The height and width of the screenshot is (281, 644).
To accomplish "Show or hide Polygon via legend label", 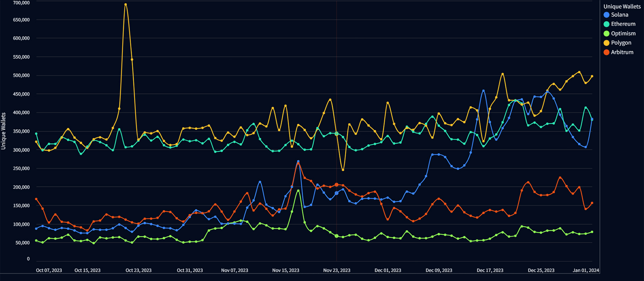I will (x=621, y=43).
